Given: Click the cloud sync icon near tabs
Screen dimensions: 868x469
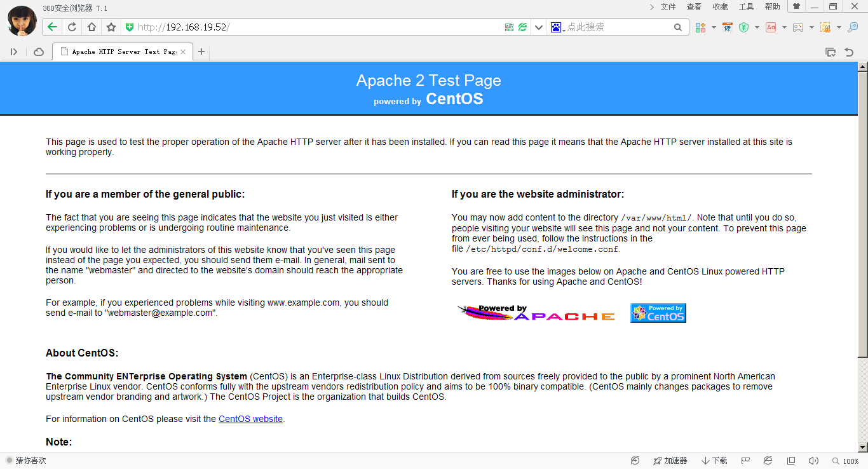Looking at the screenshot, I should (39, 52).
